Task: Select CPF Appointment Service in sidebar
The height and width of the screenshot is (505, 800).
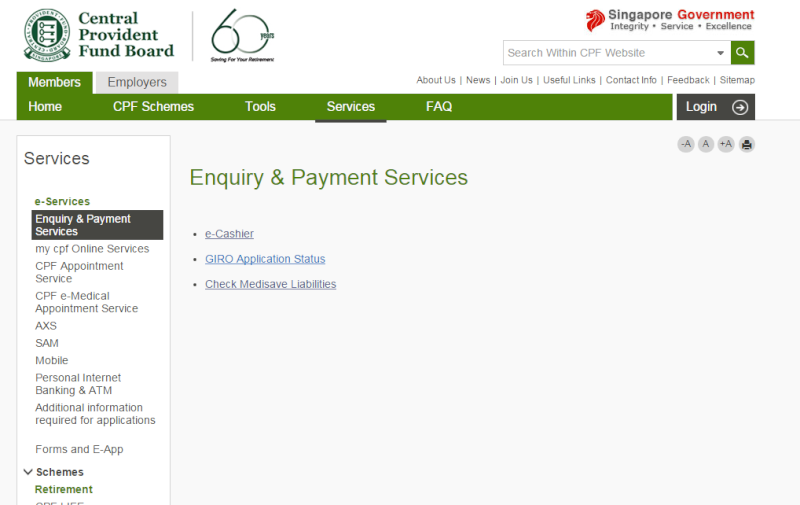Action: tap(79, 272)
